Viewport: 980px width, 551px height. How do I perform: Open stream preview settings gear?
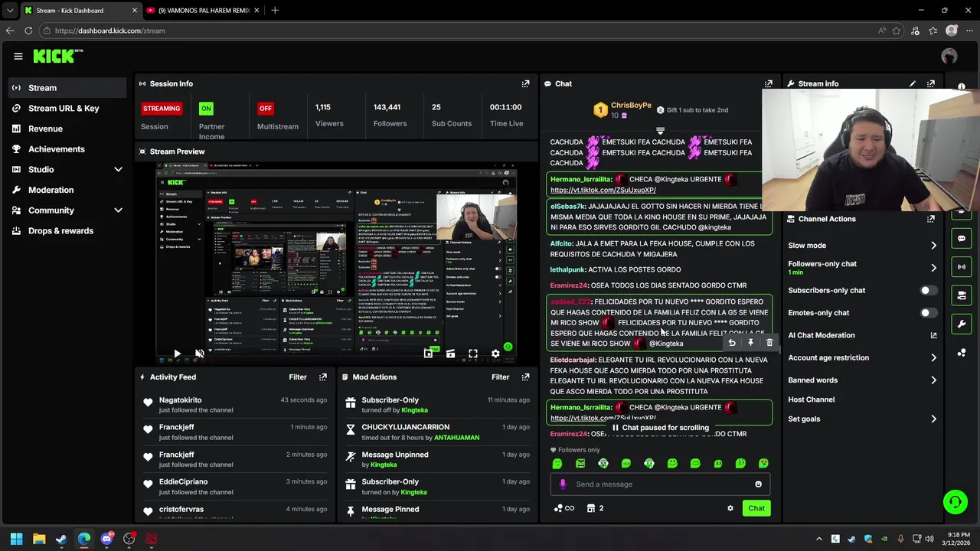tap(495, 354)
